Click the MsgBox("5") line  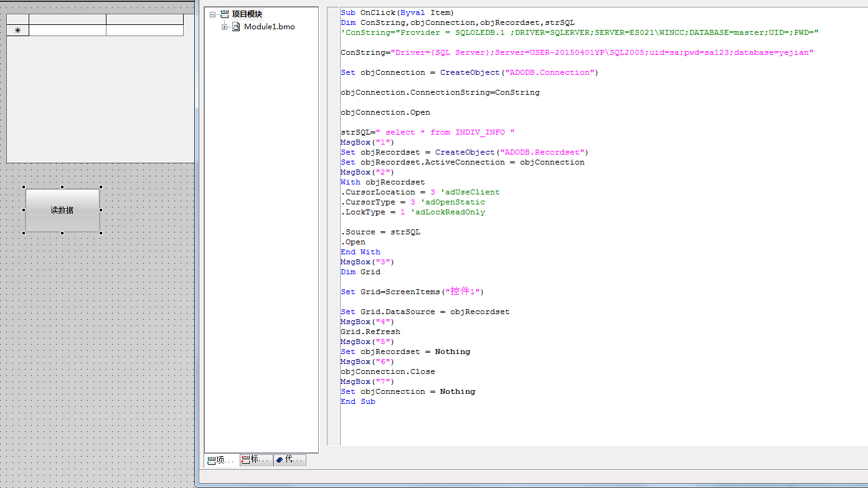click(367, 342)
